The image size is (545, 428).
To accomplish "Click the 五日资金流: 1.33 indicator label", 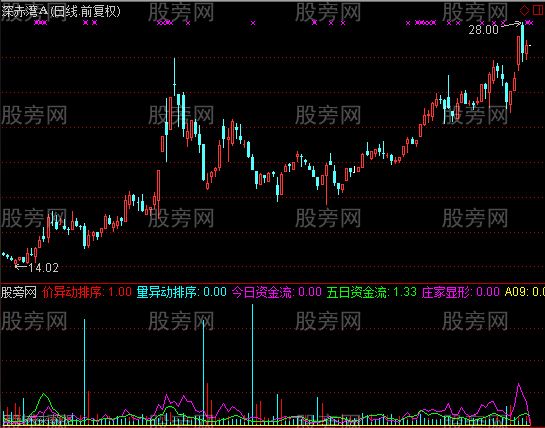I will click(372, 292).
